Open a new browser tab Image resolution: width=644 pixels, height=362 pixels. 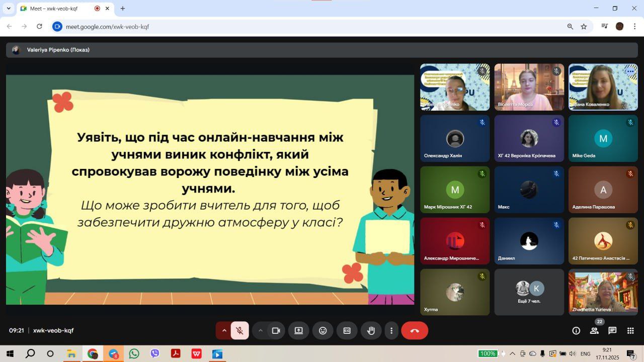[x=122, y=9]
